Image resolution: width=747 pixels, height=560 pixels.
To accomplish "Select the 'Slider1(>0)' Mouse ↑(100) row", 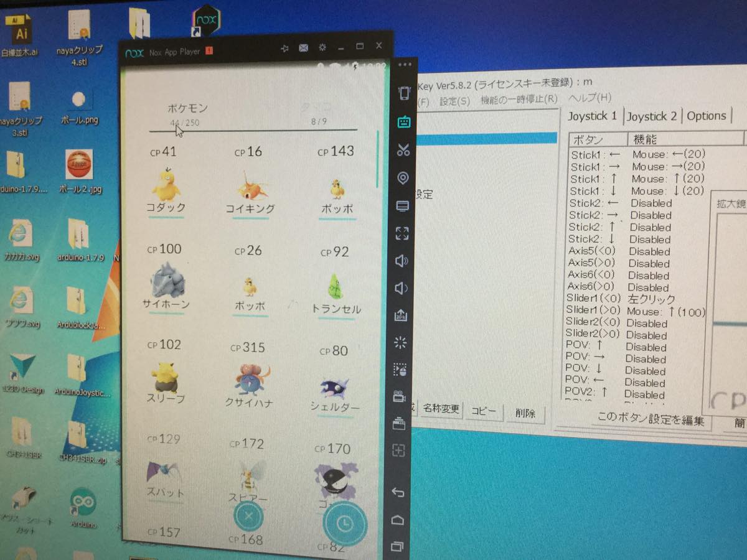I will pyautogui.click(x=636, y=311).
